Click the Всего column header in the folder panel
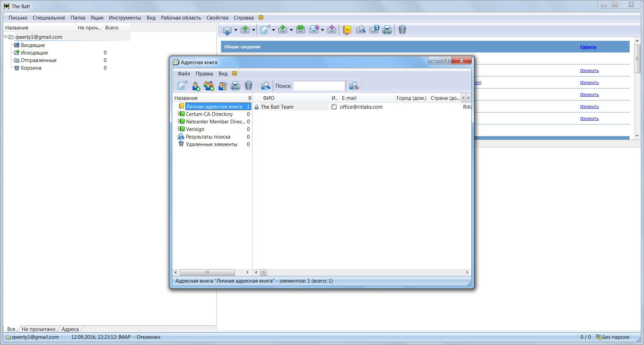Screen dimensions: 644x345 116,28
